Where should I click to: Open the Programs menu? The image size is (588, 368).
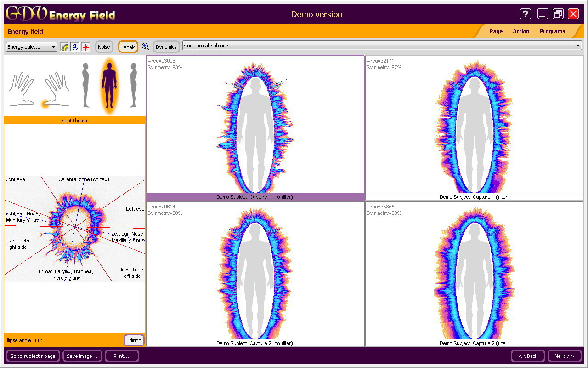tap(553, 31)
